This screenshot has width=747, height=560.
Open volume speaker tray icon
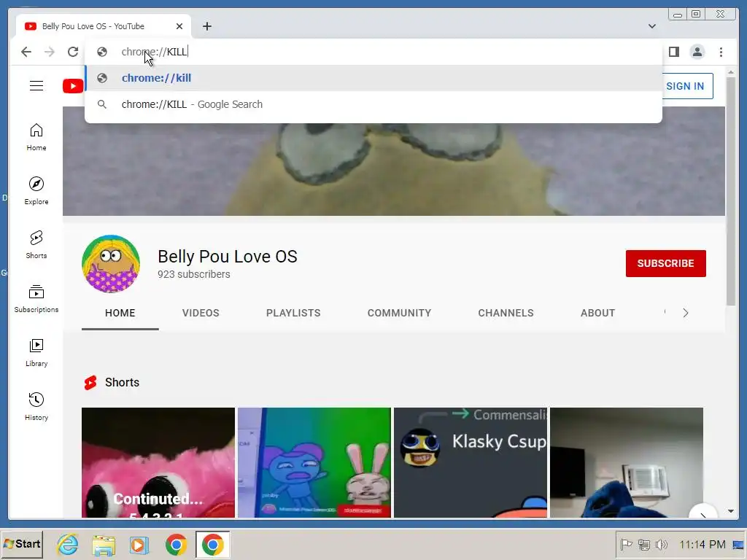[x=662, y=544]
